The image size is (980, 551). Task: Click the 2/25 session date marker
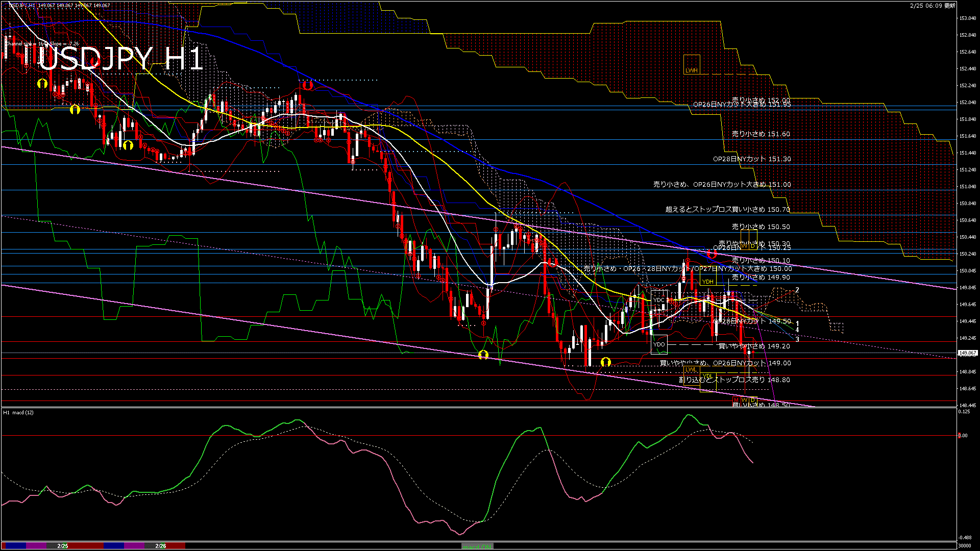(x=63, y=546)
